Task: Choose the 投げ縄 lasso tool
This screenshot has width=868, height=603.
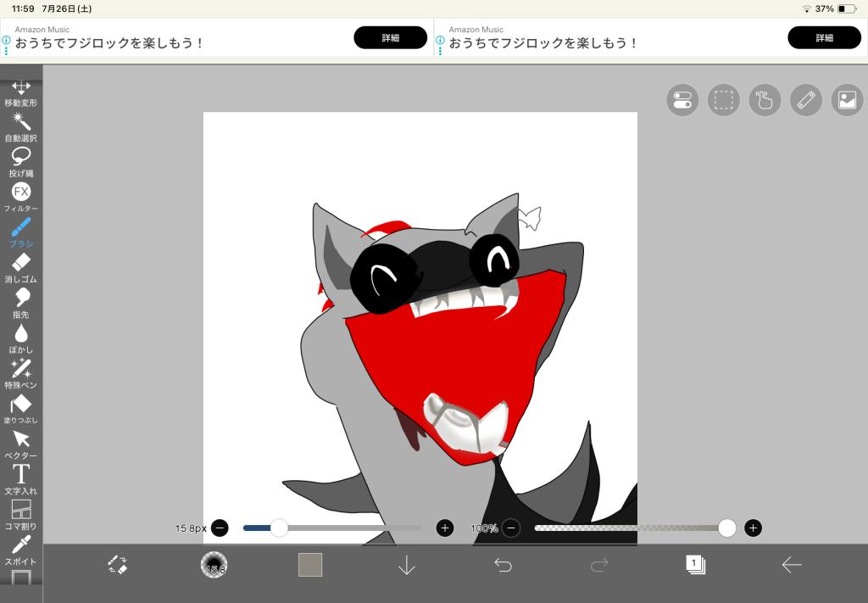Action: coord(21,161)
